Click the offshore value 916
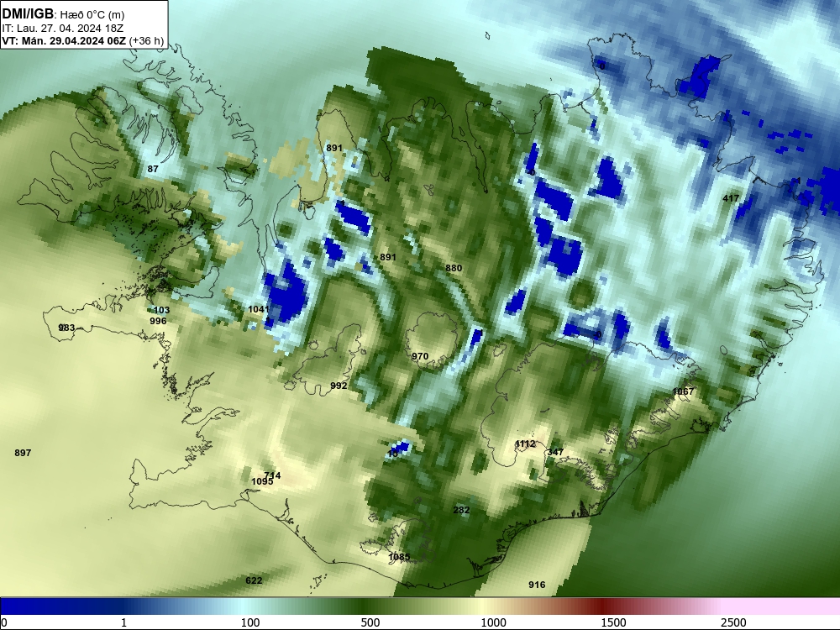Viewport: 840px width, 630px height. (537, 585)
